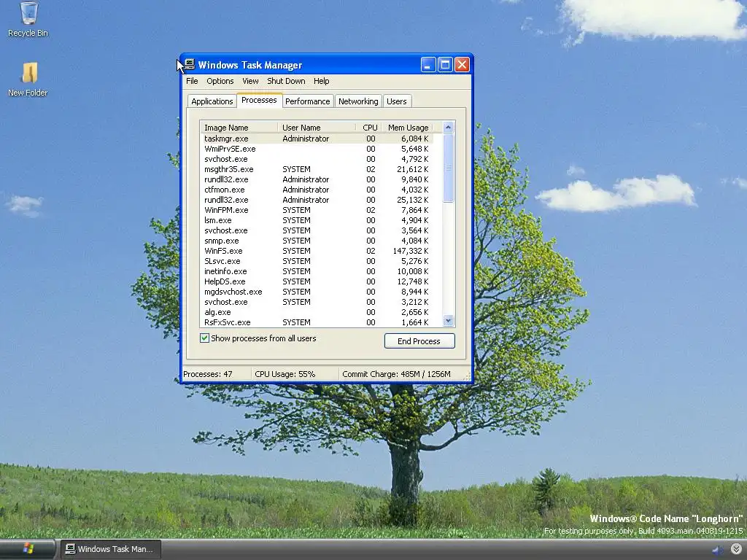
Task: Click the volume icon in system tray
Action: click(717, 550)
